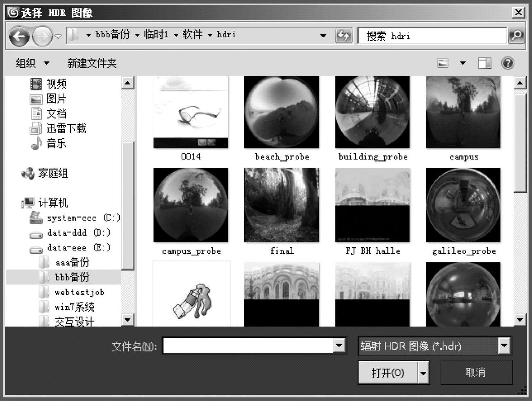Image resolution: width=532 pixels, height=401 pixels.
Task: Open the webtestjob folder in tree
Action: (72, 292)
